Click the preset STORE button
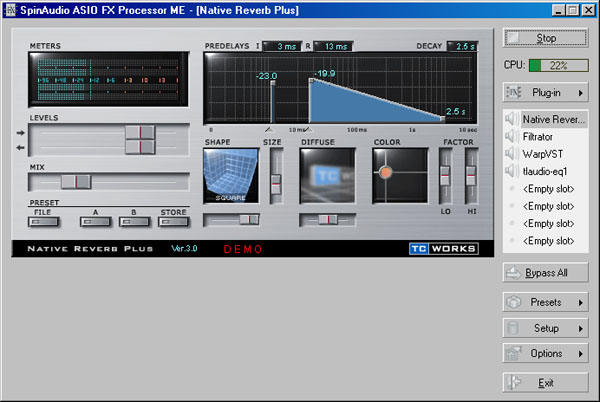The height and width of the screenshot is (402, 600). pyautogui.click(x=174, y=221)
